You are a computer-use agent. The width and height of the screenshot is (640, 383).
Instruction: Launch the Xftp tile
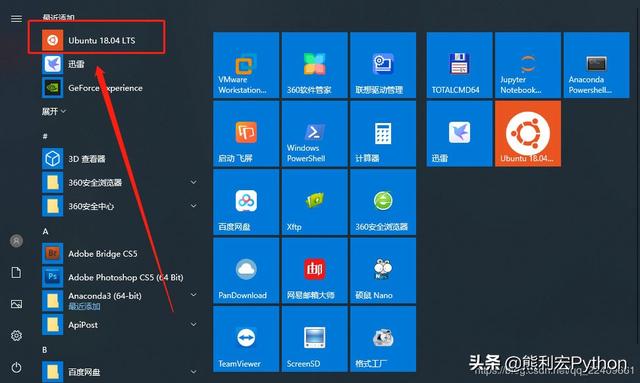pos(315,202)
